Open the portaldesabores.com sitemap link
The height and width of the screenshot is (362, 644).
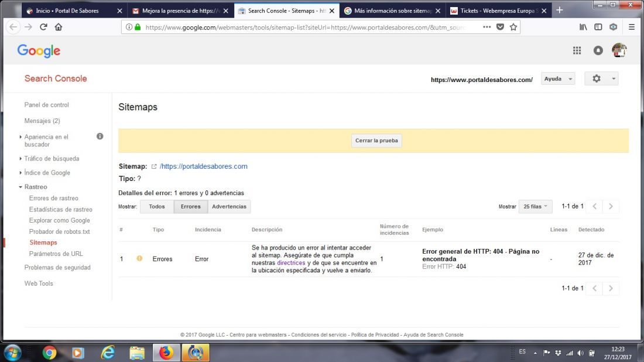coord(203,166)
